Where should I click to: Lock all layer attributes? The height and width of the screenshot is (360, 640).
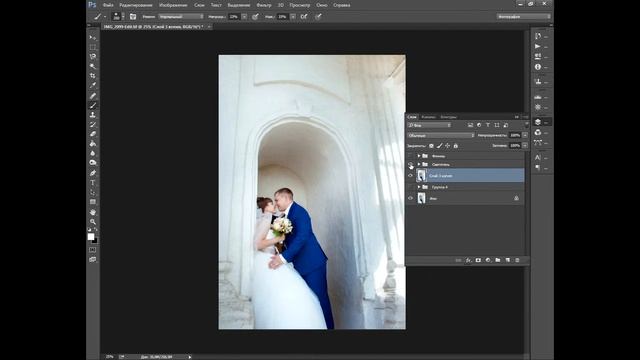click(x=456, y=146)
